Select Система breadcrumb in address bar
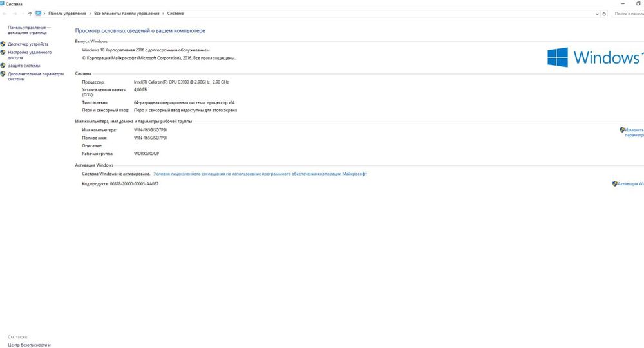 (x=175, y=14)
